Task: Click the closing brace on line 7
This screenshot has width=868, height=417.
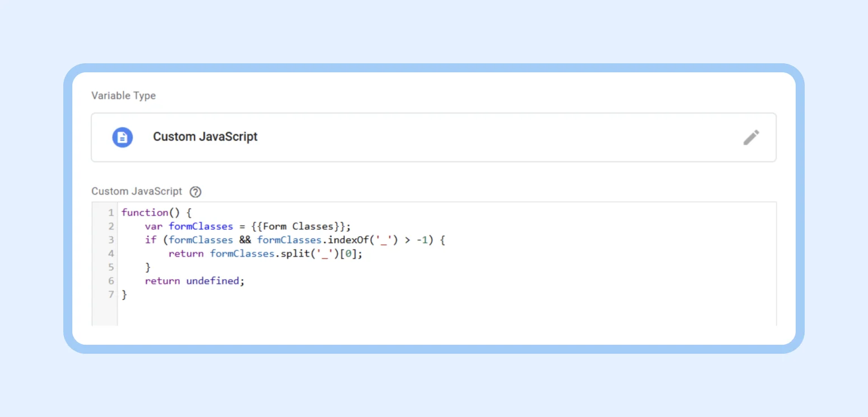Action: [124, 294]
